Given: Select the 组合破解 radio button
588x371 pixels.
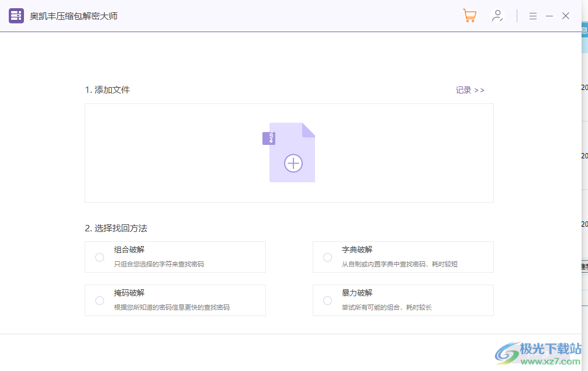Looking at the screenshot, I should pos(100,257).
